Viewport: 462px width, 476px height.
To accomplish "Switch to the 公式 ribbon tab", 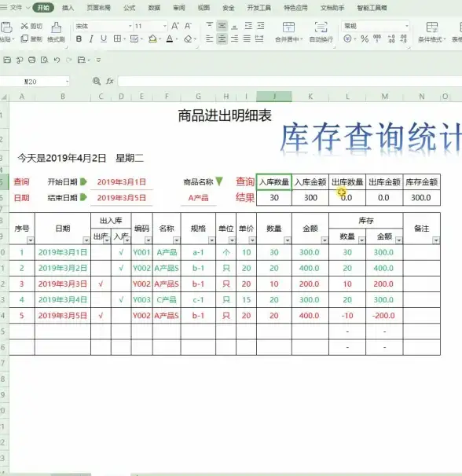I will click(x=130, y=8).
